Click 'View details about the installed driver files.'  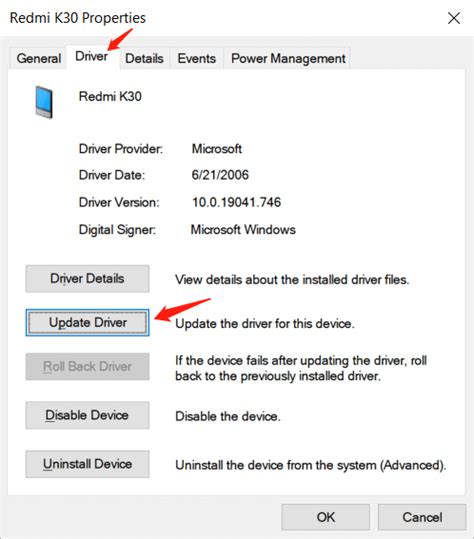pyautogui.click(x=292, y=279)
